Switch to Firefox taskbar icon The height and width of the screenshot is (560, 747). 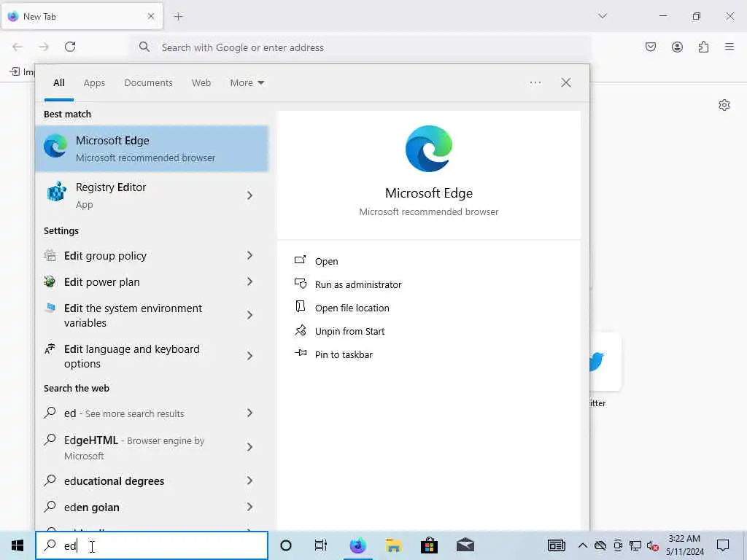(x=357, y=545)
